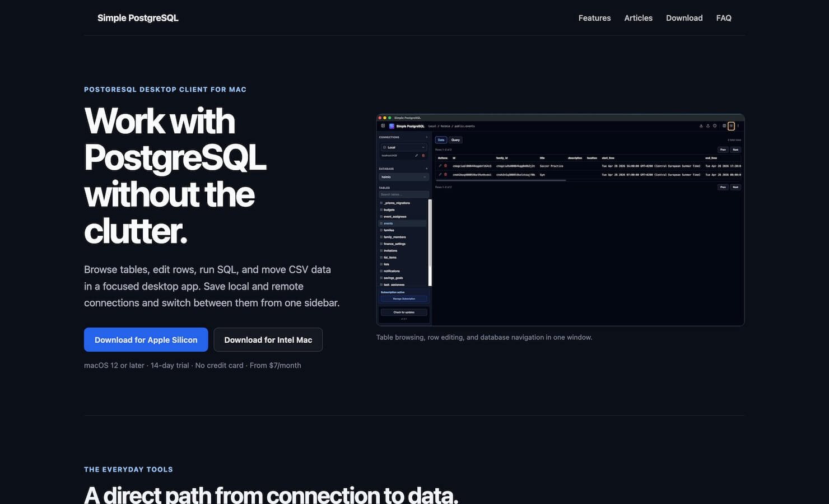829x504 pixels.
Task: Click the orange-outlined theme icon in app header
Action: coord(731,126)
